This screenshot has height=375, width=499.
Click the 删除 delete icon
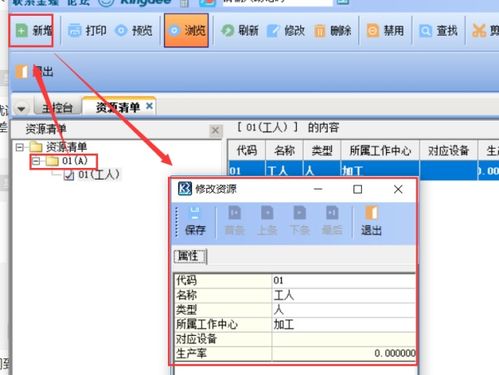click(x=320, y=31)
